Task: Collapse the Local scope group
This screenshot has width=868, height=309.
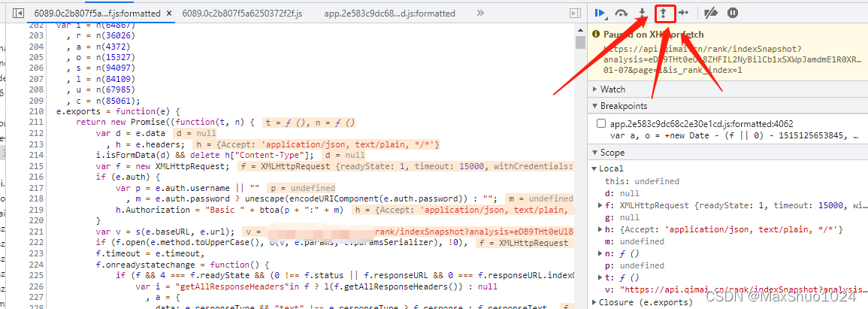Action: 594,168
